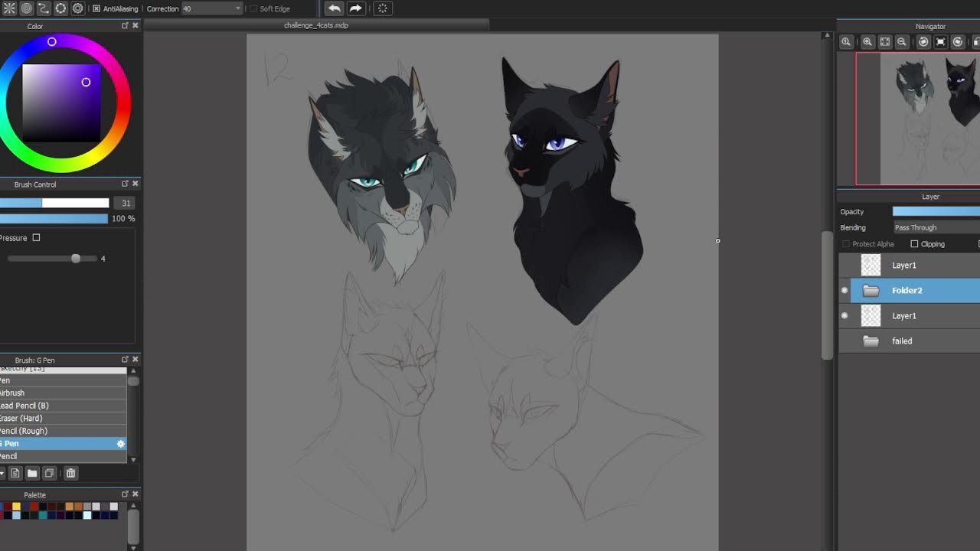Viewport: 980px width, 551px height.
Task: Click the brush size slider bar
Action: pyautogui.click(x=54, y=203)
